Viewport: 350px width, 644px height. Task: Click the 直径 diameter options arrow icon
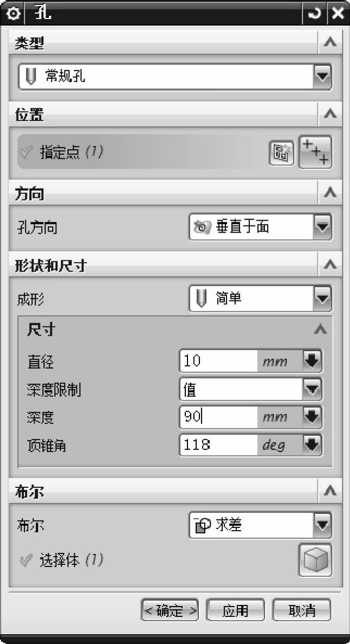[x=312, y=362]
